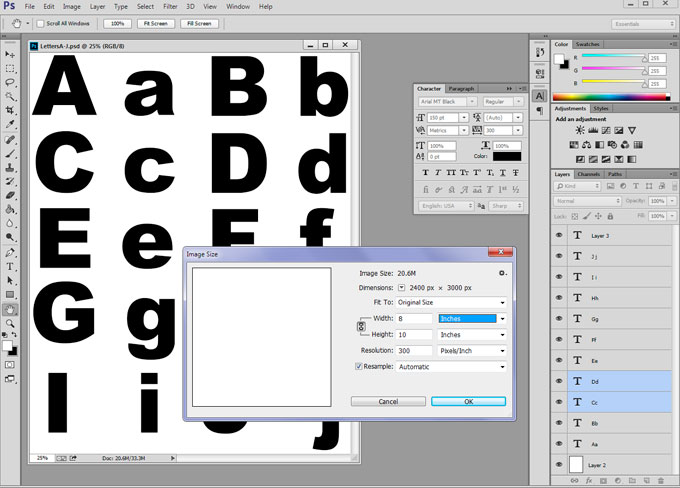Select the Rectangle shape tool
Viewport: 680px width, 488px height.
10,295
